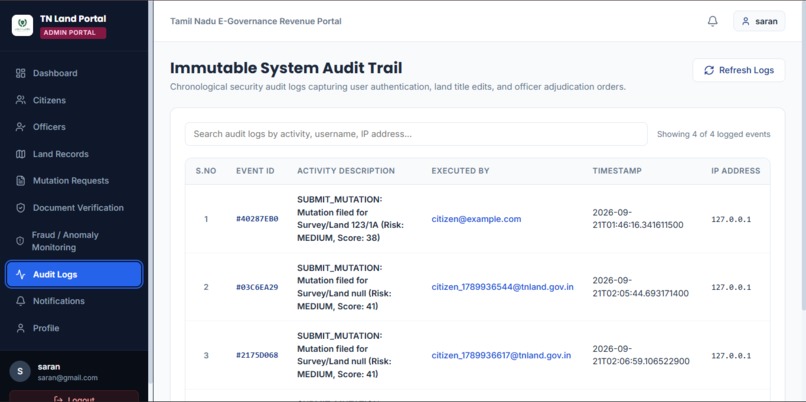Click the EXECUTED BY column header
This screenshot has height=402, width=806.
pyautogui.click(x=460, y=171)
